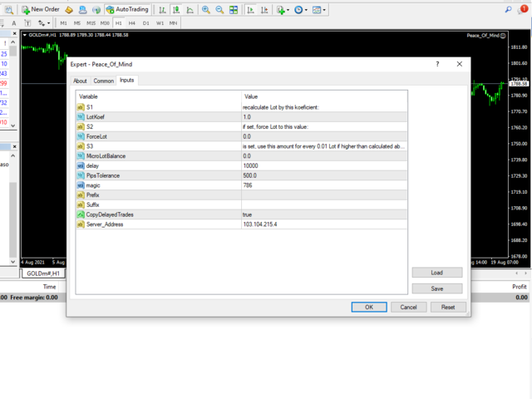Click the Time column header

pos(49,287)
